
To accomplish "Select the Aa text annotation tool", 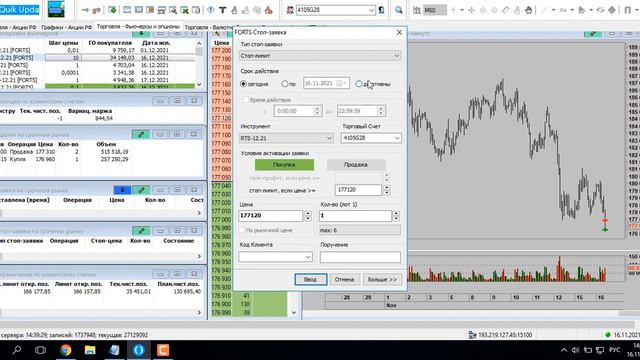I will (563, 10).
